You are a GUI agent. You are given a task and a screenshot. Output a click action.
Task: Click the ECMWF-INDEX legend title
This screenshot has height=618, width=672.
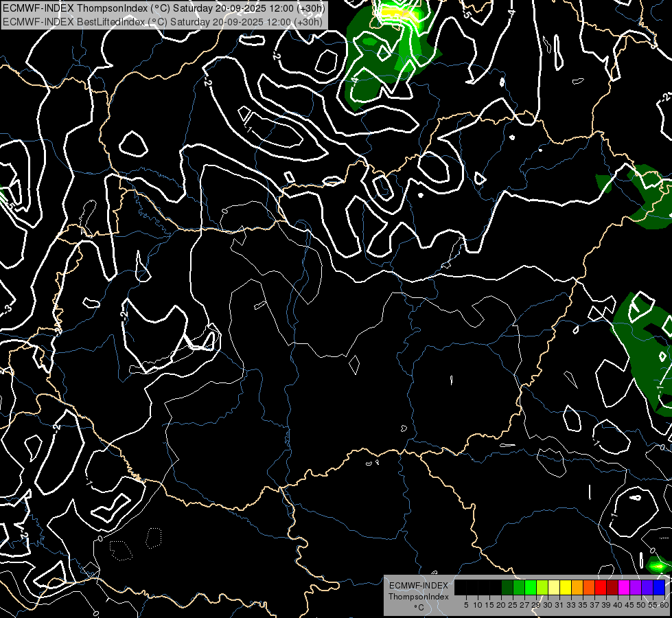[x=418, y=586]
